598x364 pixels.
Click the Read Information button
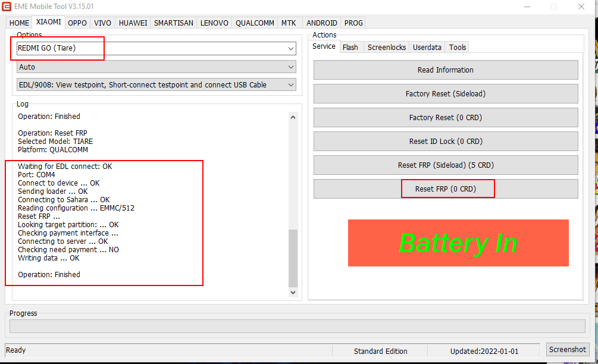pyautogui.click(x=446, y=70)
